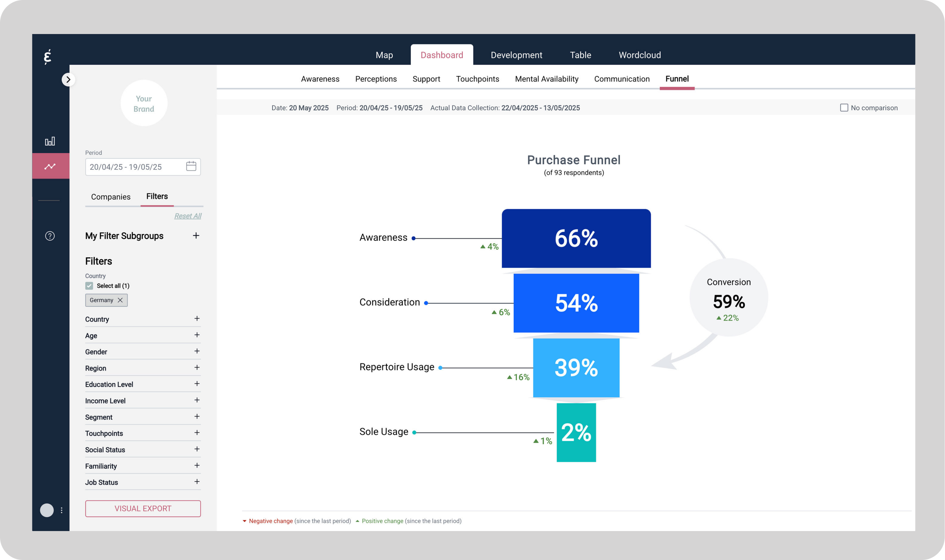
Task: Collapse sidebar with the chevron arrow button
Action: [x=68, y=80]
